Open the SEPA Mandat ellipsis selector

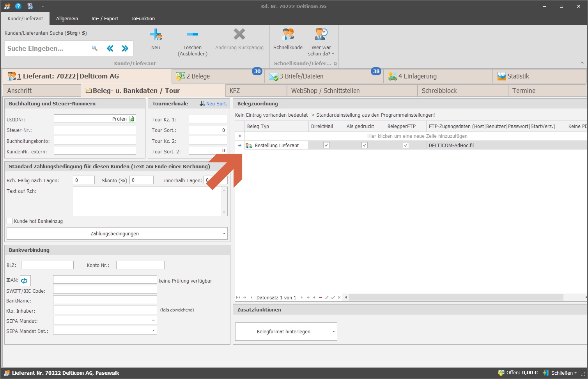pyautogui.click(x=154, y=320)
